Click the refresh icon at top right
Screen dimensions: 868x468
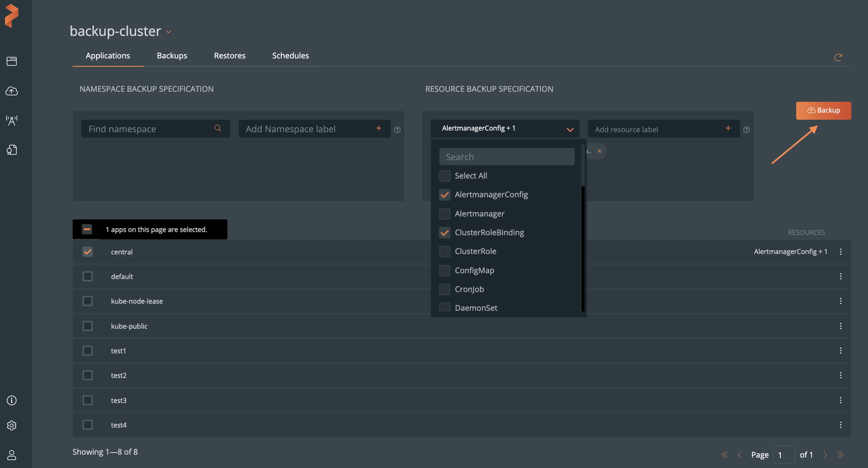pyautogui.click(x=838, y=58)
